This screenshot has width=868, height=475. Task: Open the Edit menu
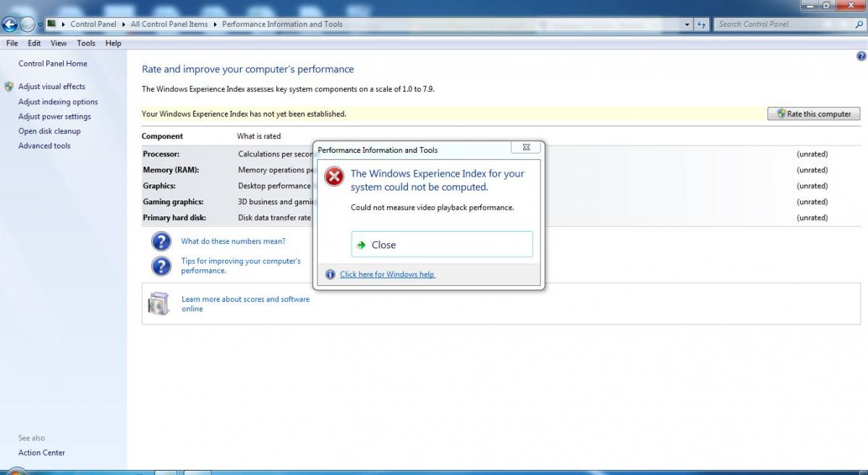click(34, 43)
